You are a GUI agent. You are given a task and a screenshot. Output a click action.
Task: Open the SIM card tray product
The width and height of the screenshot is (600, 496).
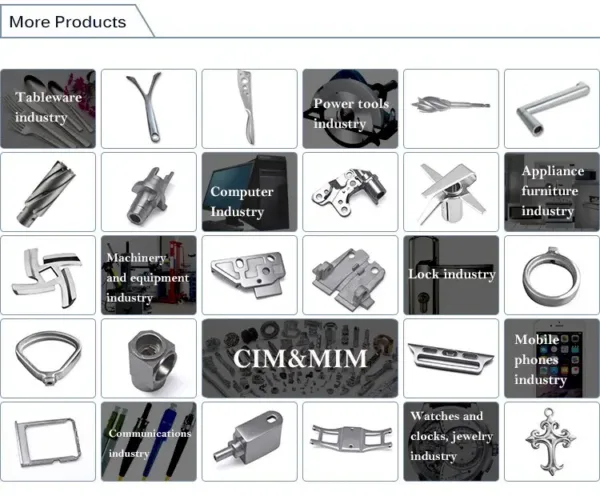point(48,441)
